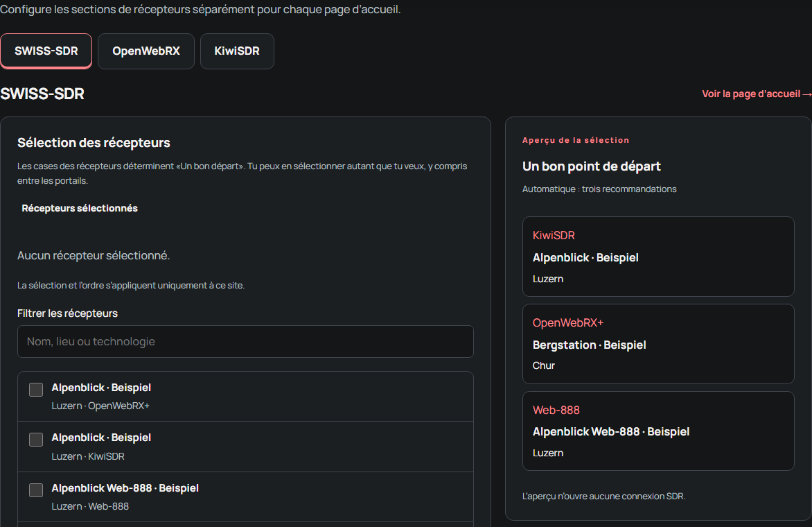Click the 'Récepteurs sélectionnés' label
812x527 pixels.
(80, 208)
